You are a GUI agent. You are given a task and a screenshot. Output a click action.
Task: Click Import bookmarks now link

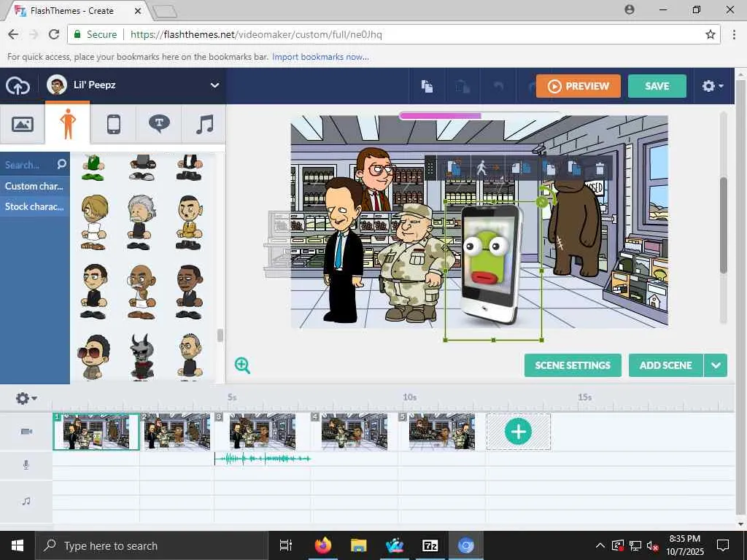point(320,57)
